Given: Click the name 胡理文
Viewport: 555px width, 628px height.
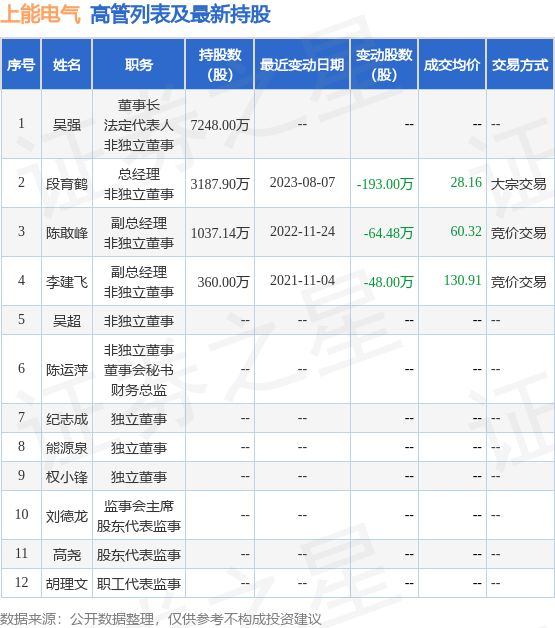Looking at the screenshot, I should coord(67,584).
